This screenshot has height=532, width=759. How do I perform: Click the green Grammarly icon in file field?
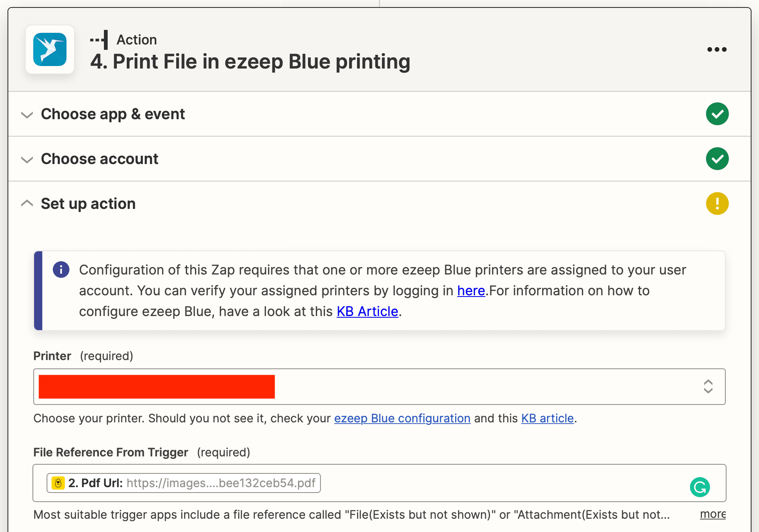click(x=700, y=487)
